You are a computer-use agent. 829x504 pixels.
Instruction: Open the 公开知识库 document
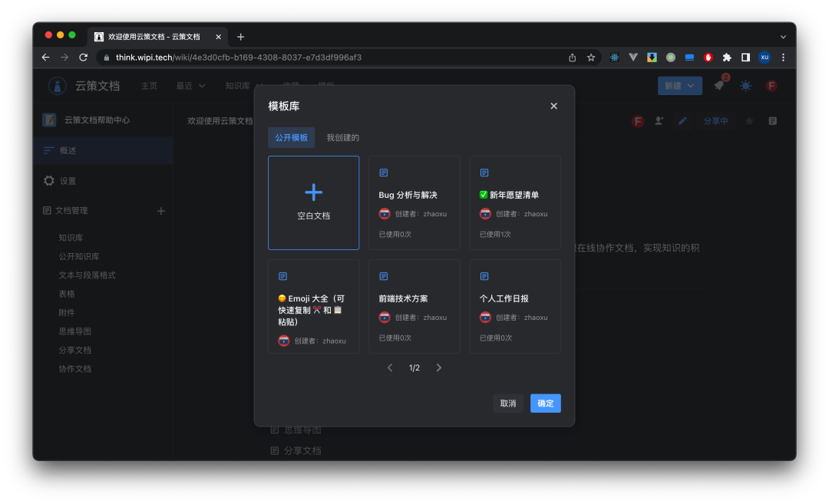[x=79, y=256]
